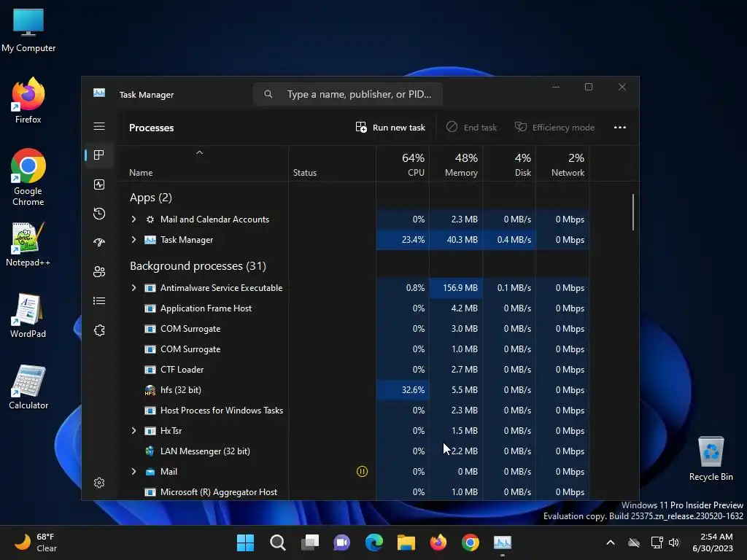Open Notepad++ desktop shortcut
Screen dimensions: 747x560
pos(28,244)
